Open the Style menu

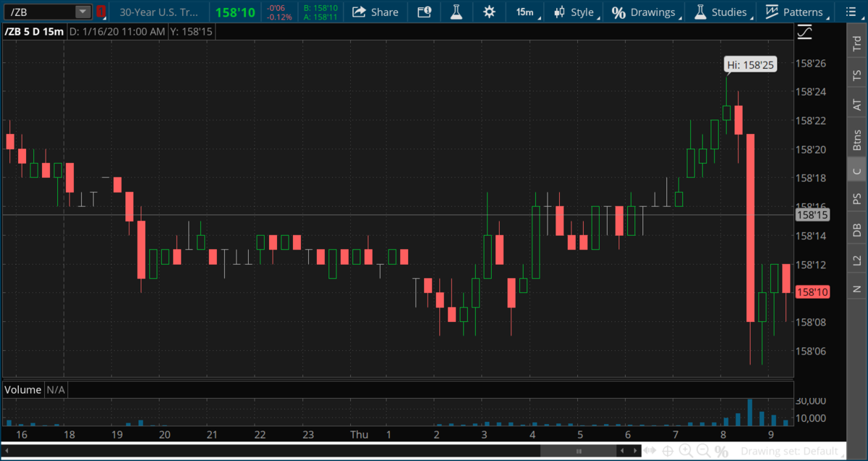pyautogui.click(x=574, y=12)
